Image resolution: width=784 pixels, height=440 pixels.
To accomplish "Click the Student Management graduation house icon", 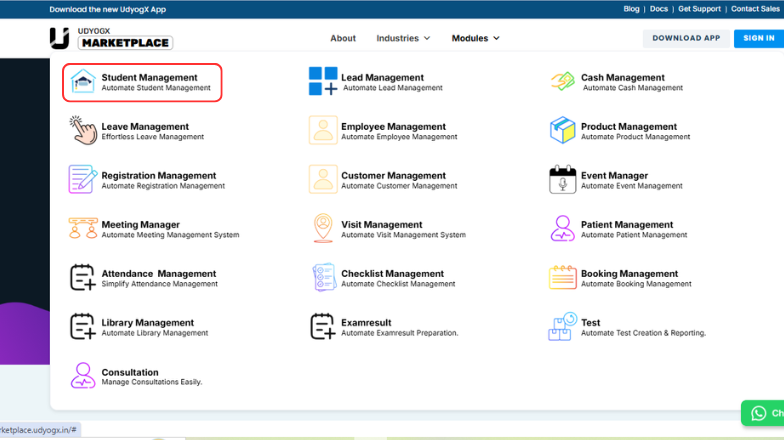I will coord(83,82).
